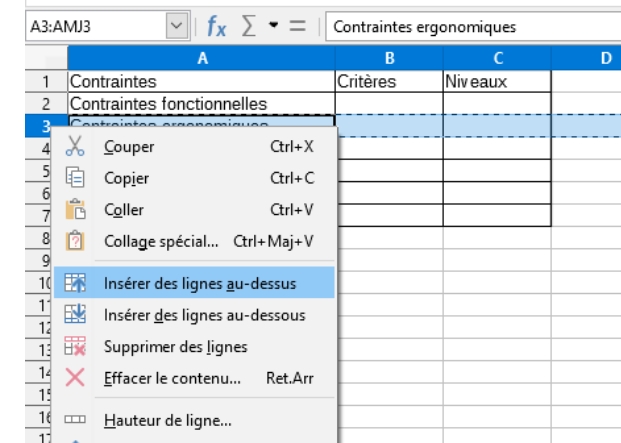Click the copy icon beside Copier
This screenshot has height=443, width=621.
pyautogui.click(x=75, y=179)
